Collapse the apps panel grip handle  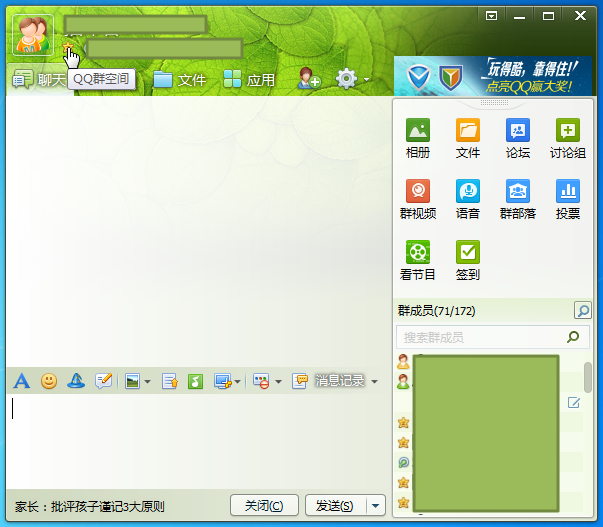click(494, 102)
